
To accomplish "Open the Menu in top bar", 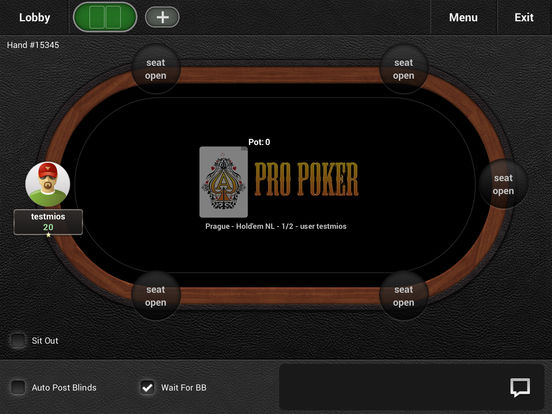I will tap(463, 17).
